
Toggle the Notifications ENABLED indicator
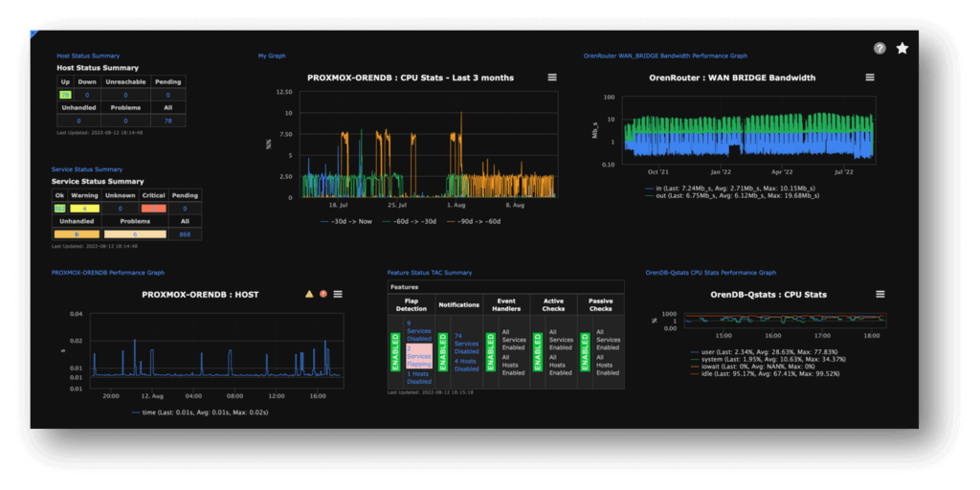click(442, 352)
